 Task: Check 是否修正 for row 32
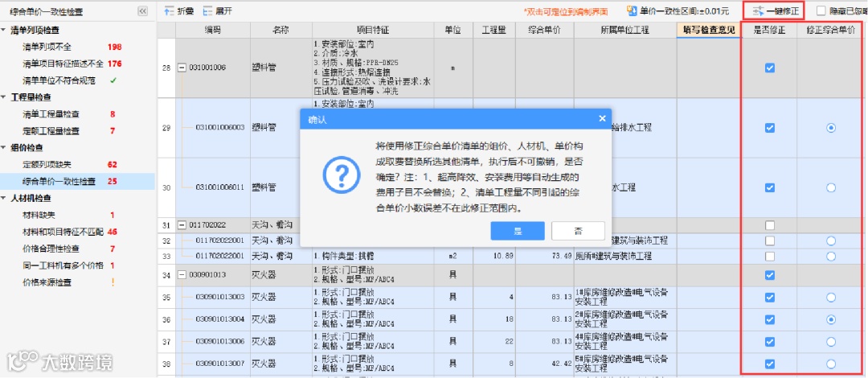[x=769, y=241]
